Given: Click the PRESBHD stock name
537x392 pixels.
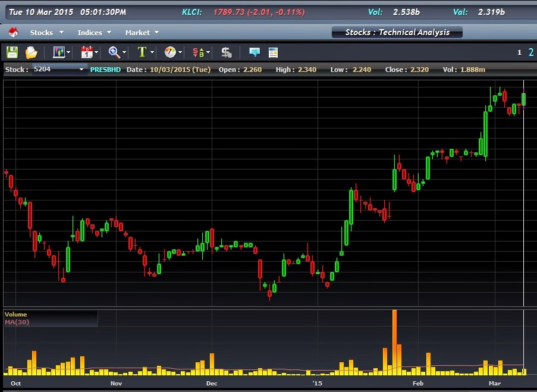Looking at the screenshot, I should (105, 70).
